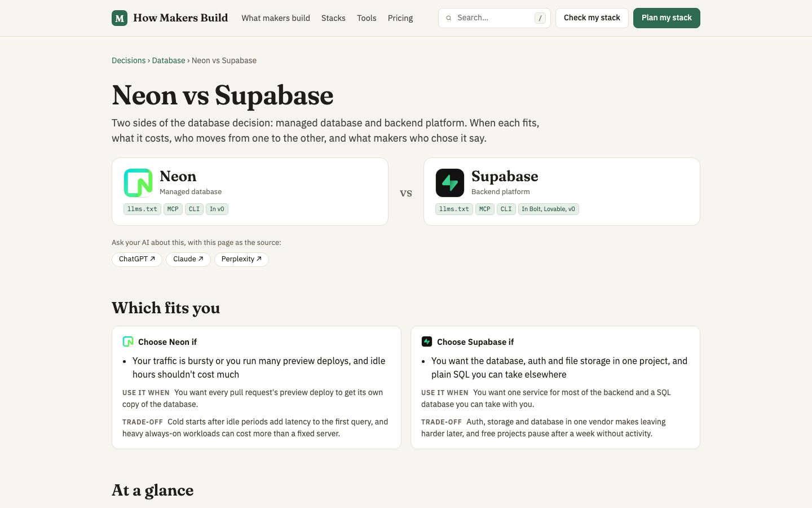Open the What makers build menu item
The width and height of the screenshot is (812, 508).
(276, 18)
